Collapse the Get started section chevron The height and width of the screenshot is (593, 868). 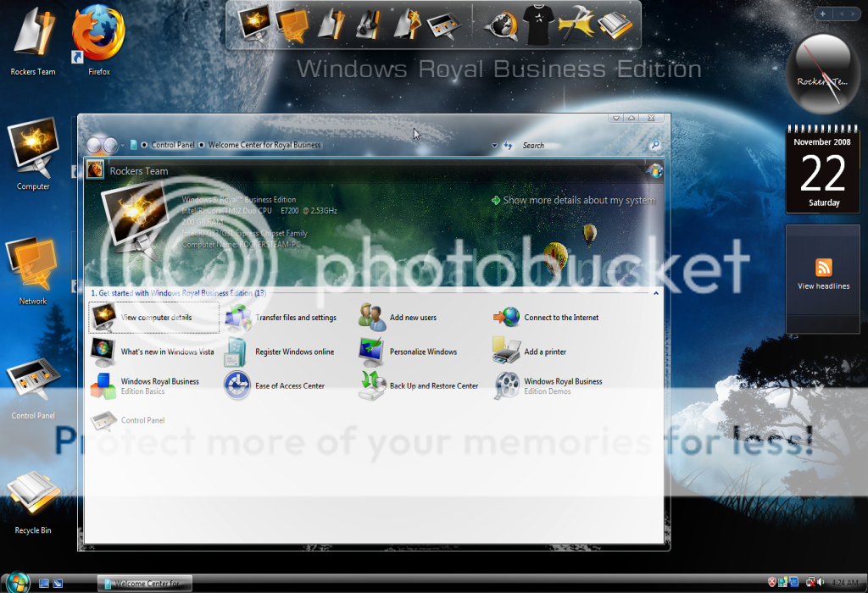pyautogui.click(x=656, y=293)
